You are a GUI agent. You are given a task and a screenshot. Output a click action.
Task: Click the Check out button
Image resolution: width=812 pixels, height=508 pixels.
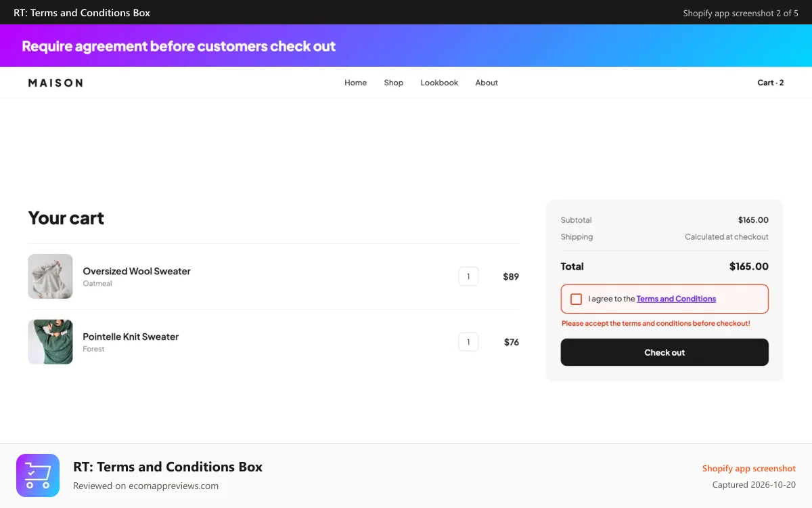tap(664, 352)
